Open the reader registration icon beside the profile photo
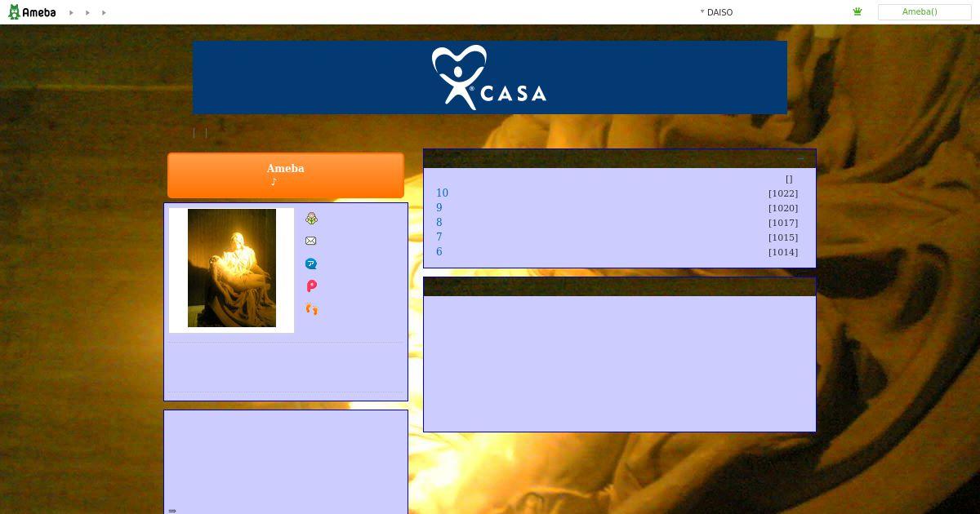This screenshot has height=514, width=980. [x=311, y=219]
